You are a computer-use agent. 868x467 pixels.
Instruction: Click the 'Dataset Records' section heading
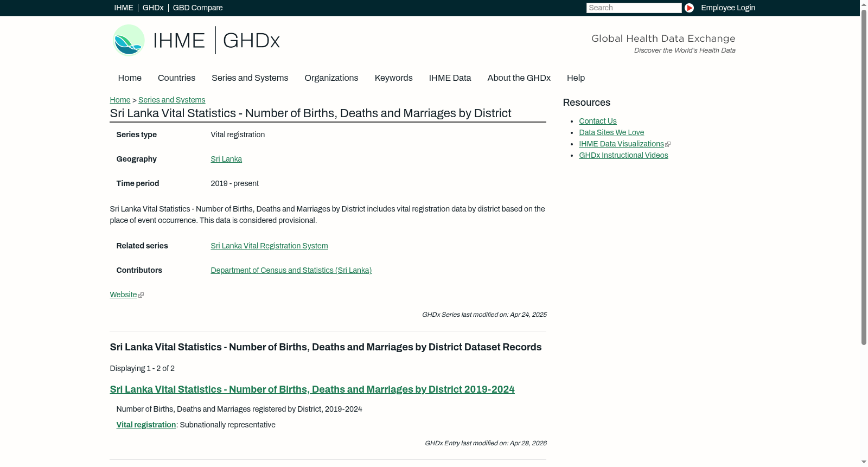(x=325, y=347)
